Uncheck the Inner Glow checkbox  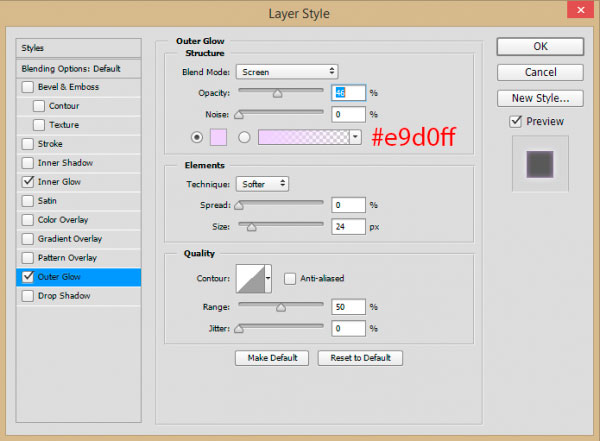(x=28, y=182)
